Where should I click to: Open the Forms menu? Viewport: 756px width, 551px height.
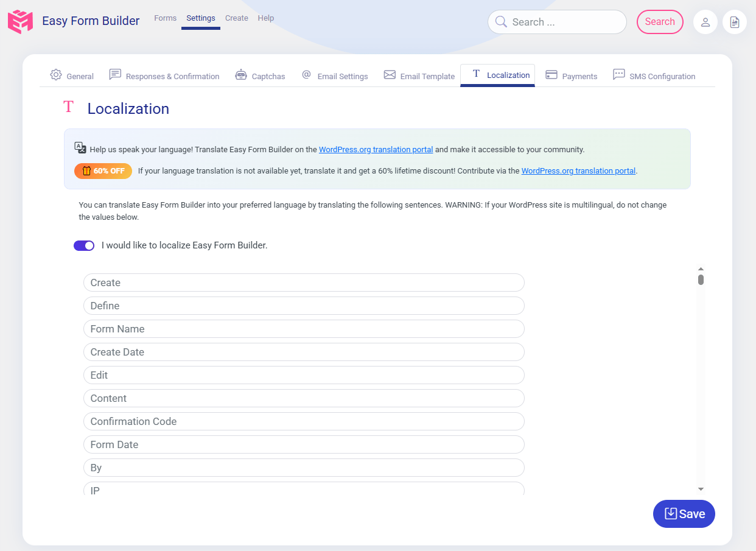(x=165, y=18)
